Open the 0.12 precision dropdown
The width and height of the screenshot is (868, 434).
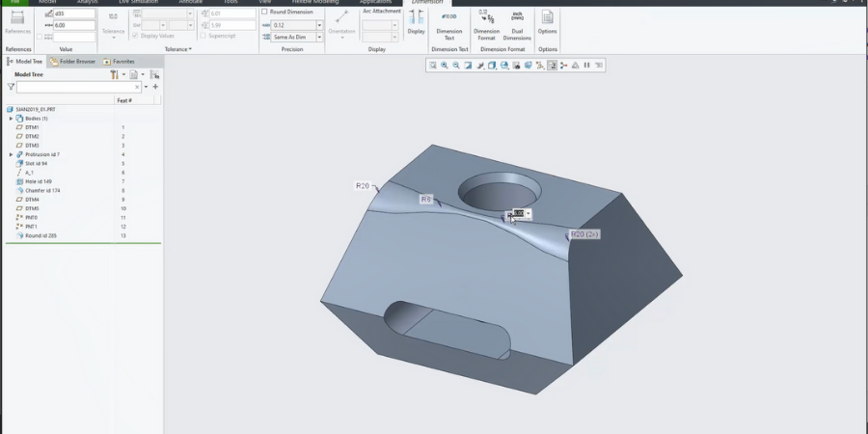(x=319, y=25)
